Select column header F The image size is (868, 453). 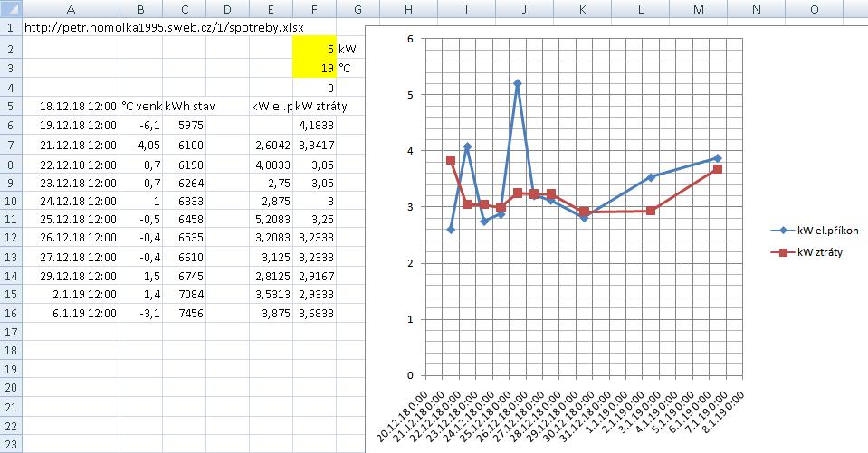coord(314,9)
